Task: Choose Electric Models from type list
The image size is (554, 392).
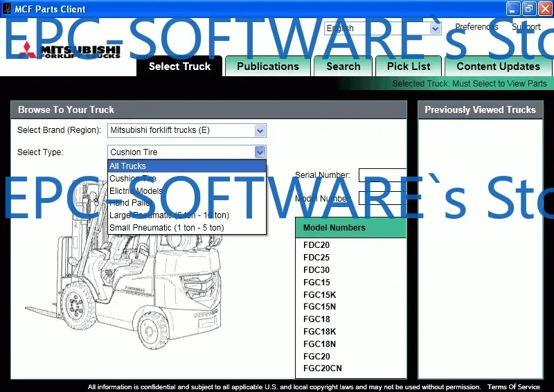Action: (x=187, y=191)
